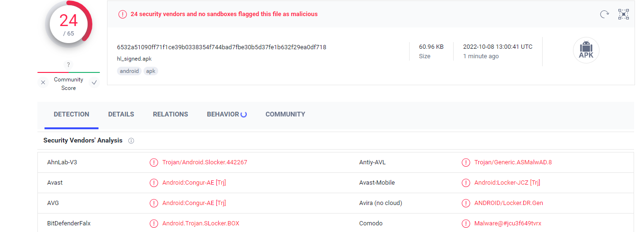Click the alert icon beside AhnLab-V3 detection
Screen dimensions: 644x232
pyautogui.click(x=154, y=162)
